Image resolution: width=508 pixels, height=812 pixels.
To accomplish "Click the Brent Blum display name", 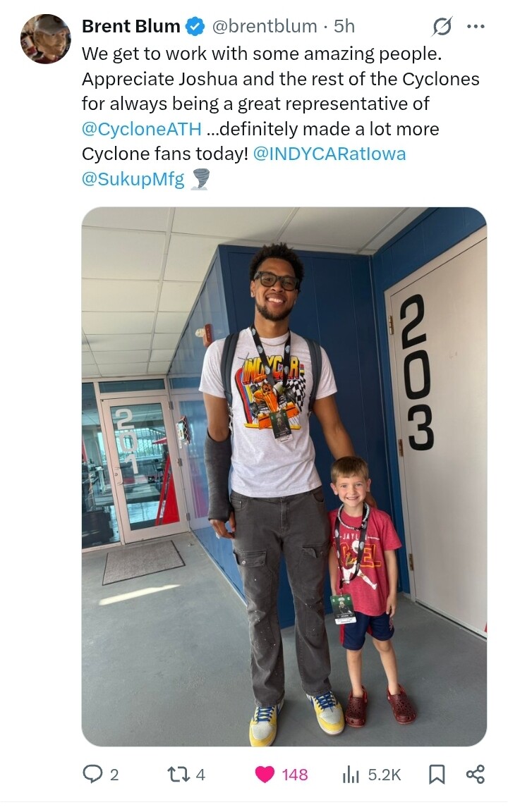I will coord(131,26).
